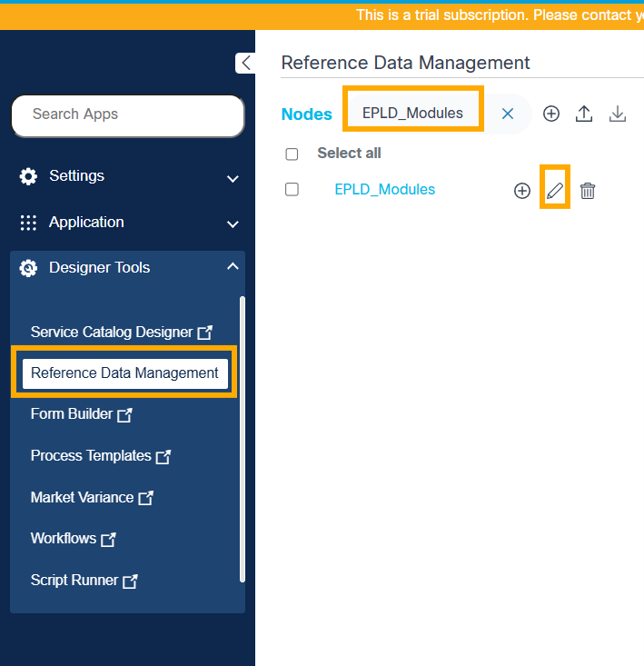Image resolution: width=644 pixels, height=666 pixels.
Task: Expand the Settings menu section
Action: tap(233, 178)
